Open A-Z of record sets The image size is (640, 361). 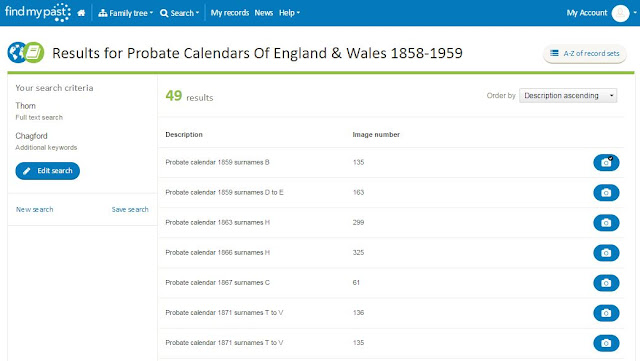click(584, 53)
